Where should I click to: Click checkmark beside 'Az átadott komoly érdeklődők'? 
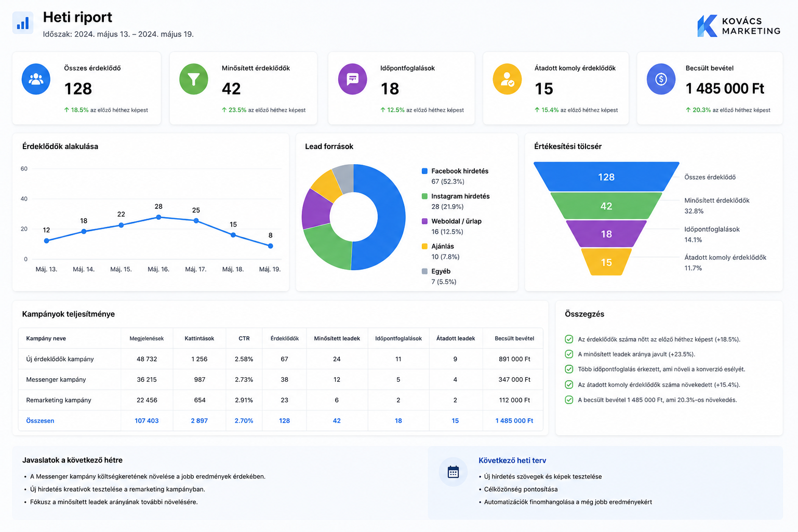coord(569,385)
